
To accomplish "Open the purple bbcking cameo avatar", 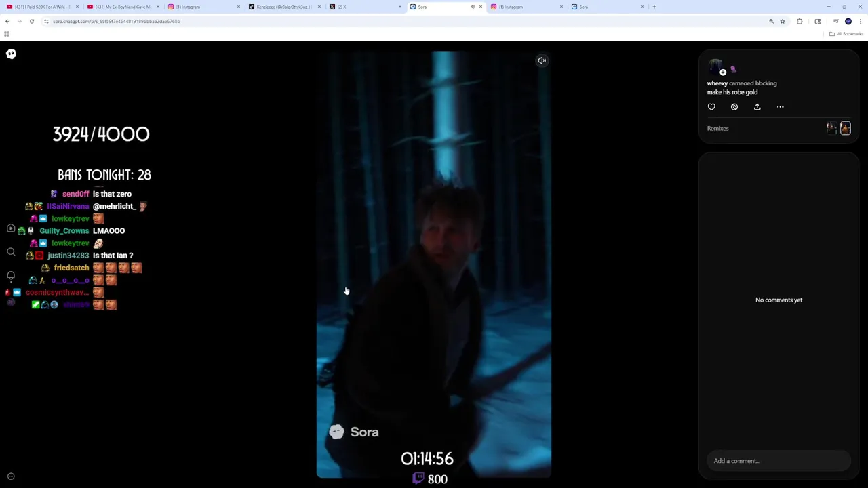I will (x=733, y=69).
